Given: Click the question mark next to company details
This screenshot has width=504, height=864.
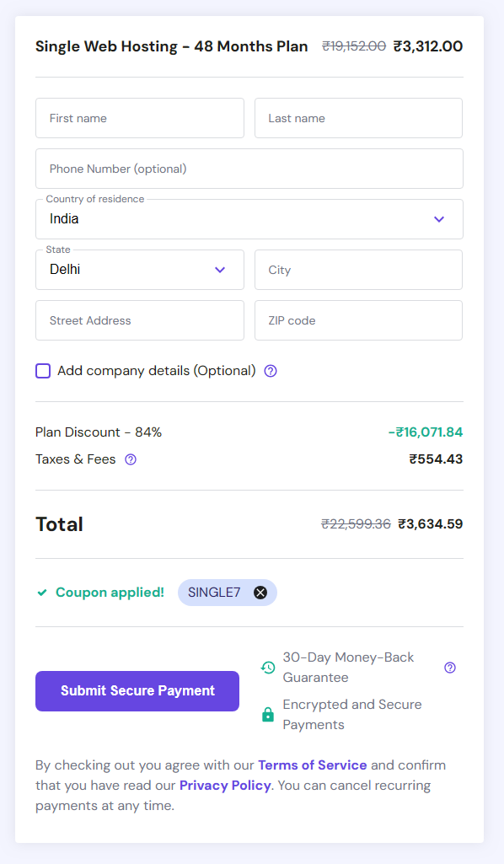Looking at the screenshot, I should [270, 371].
